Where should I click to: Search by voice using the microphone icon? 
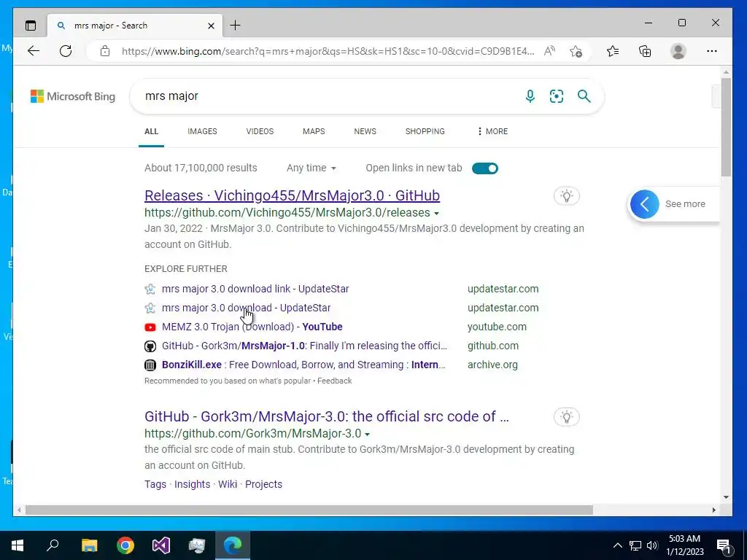[x=530, y=96]
